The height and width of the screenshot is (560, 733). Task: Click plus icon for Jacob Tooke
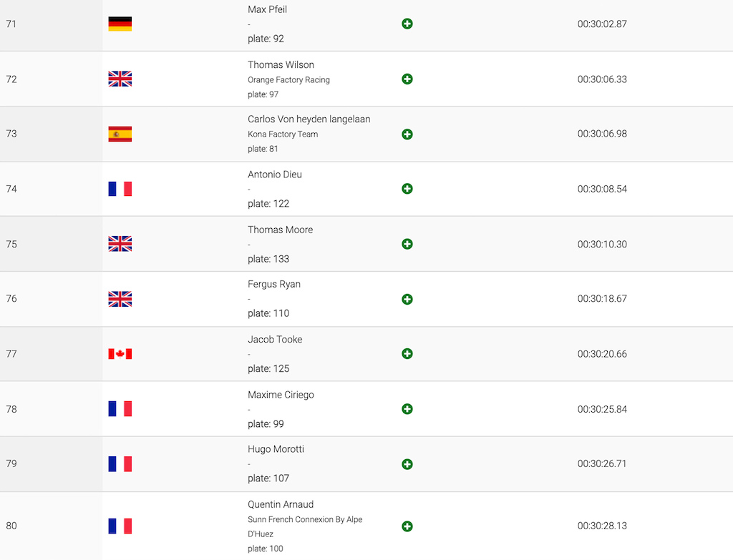407,353
